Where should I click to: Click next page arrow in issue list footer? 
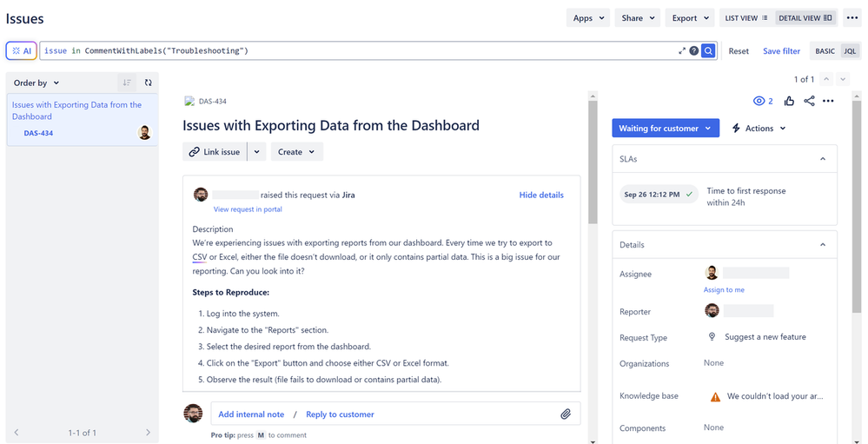(x=148, y=433)
